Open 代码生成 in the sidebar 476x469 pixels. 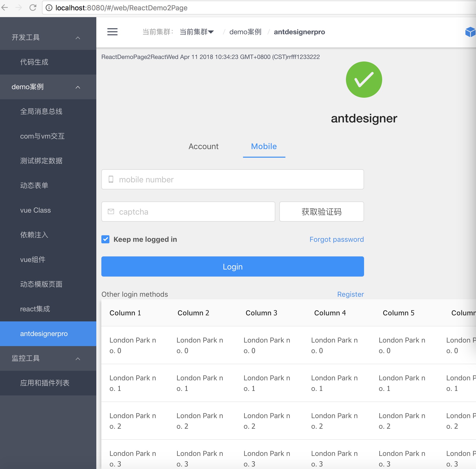(x=48, y=62)
